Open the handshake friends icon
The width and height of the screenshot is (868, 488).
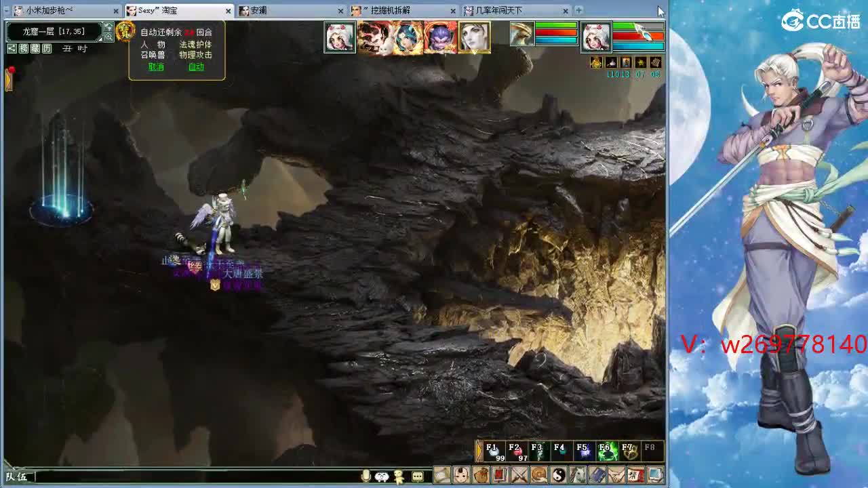click(616, 475)
